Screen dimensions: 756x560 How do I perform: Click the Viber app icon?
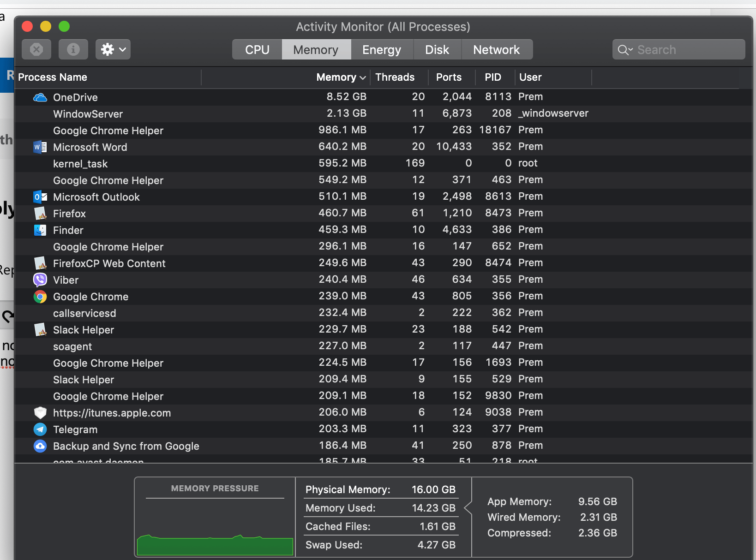tap(40, 280)
